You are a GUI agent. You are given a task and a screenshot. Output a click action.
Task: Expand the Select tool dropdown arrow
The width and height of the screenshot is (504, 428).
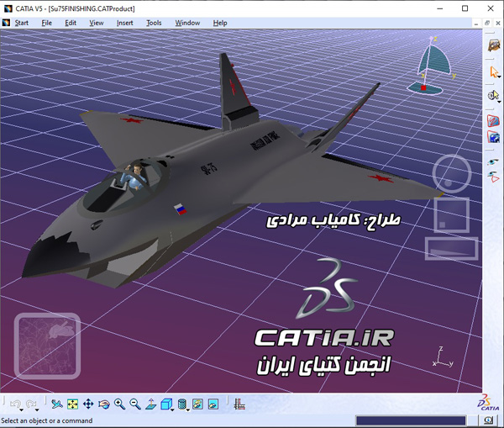coord(499,77)
